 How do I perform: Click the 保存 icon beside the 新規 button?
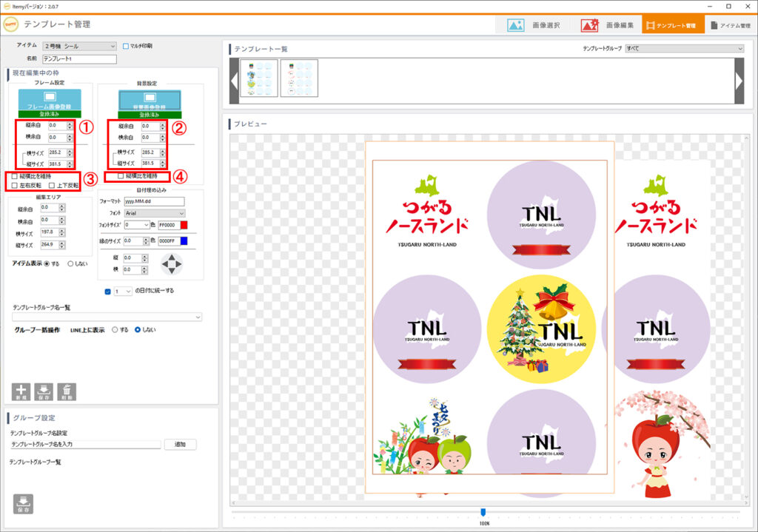(44, 391)
